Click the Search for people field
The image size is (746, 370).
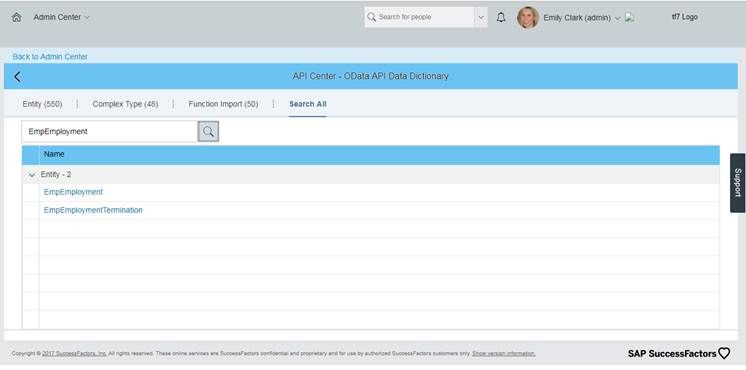pos(419,17)
